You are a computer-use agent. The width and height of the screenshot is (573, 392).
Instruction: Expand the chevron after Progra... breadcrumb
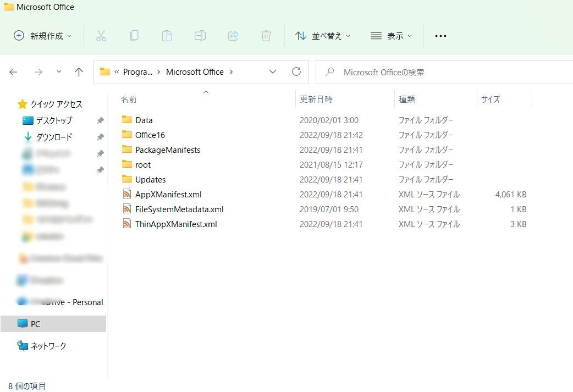[158, 72]
